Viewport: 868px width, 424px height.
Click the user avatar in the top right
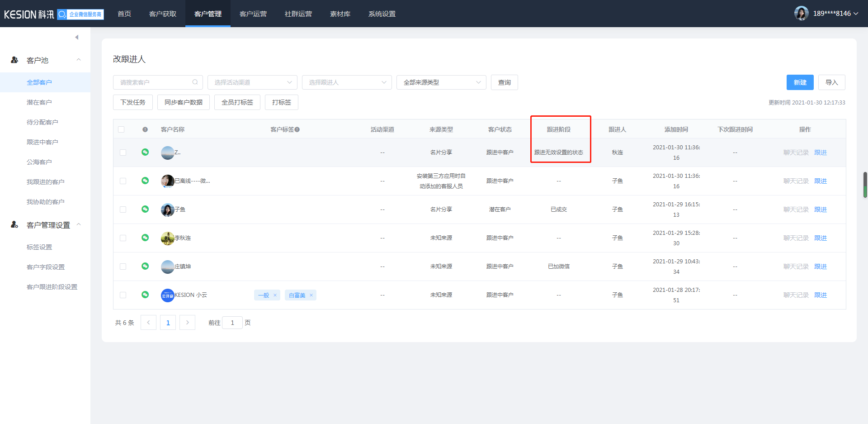tap(801, 14)
